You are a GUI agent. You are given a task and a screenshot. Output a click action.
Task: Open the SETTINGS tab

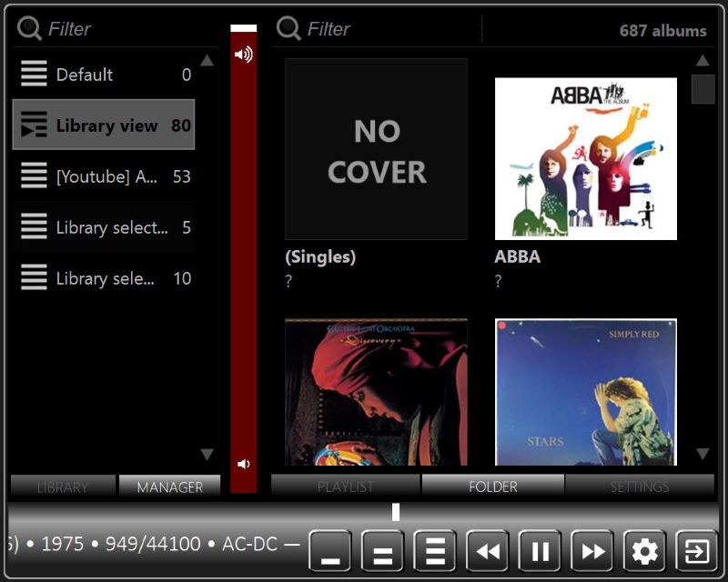[x=639, y=487]
